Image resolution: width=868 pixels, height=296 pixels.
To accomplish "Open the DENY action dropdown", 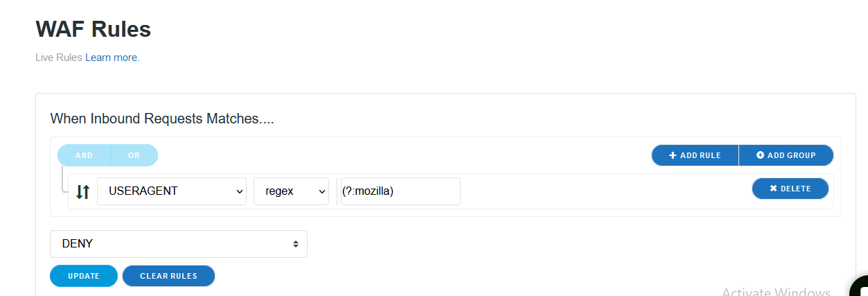I will point(178,244).
